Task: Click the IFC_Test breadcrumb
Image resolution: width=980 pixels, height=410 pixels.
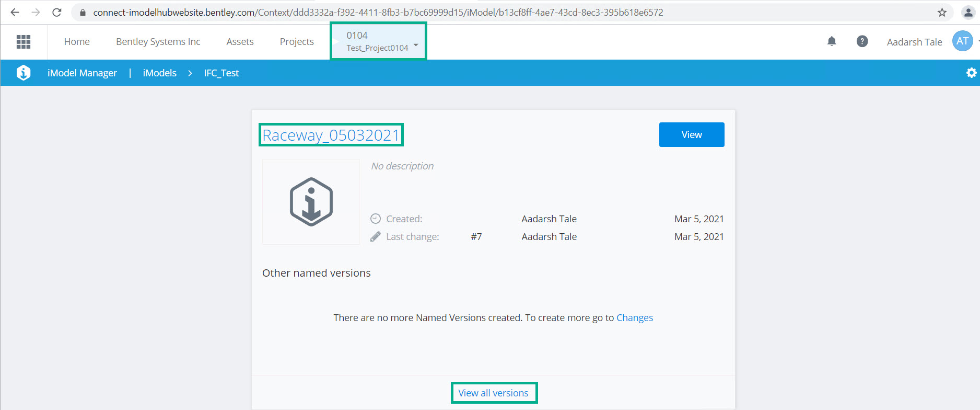Action: pyautogui.click(x=221, y=73)
